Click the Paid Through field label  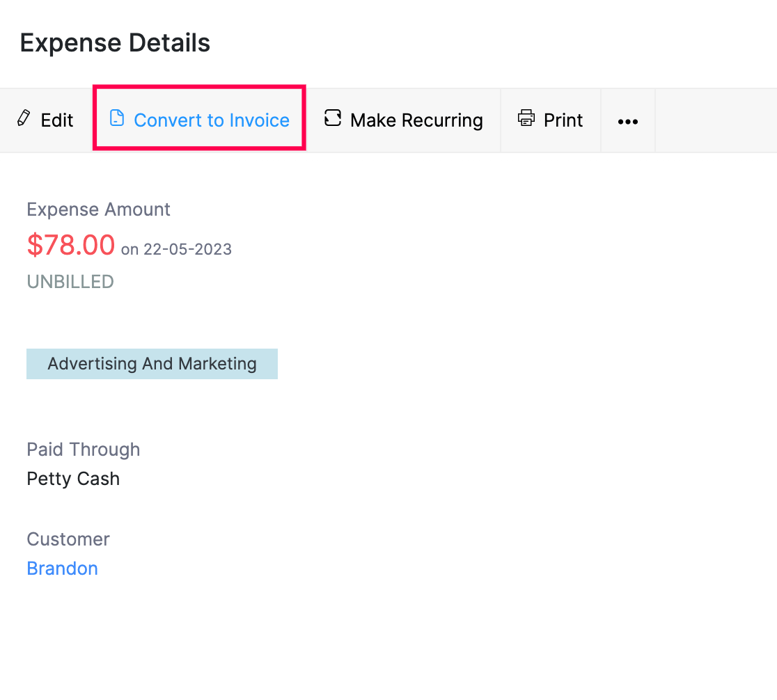tap(83, 450)
